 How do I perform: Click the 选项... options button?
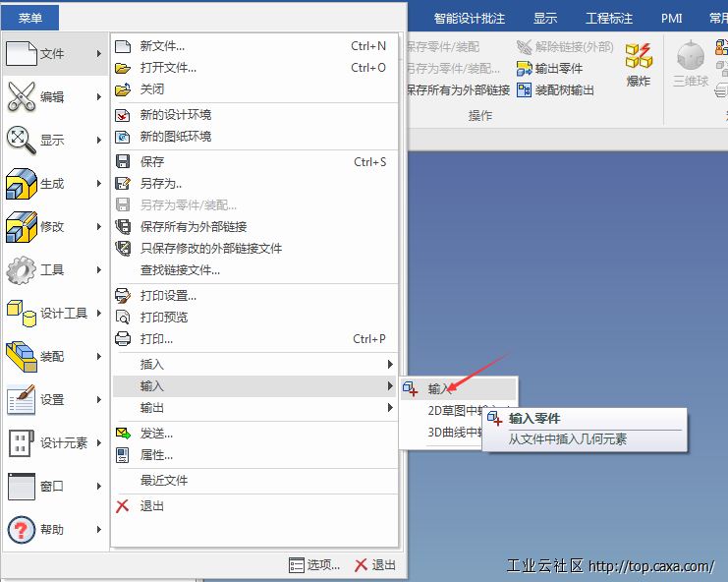[x=314, y=565]
